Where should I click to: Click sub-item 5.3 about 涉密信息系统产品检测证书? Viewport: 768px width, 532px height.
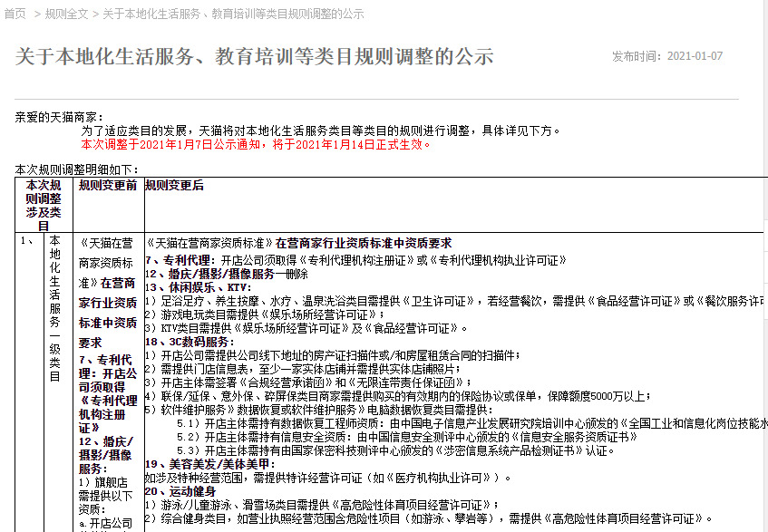click(395, 450)
